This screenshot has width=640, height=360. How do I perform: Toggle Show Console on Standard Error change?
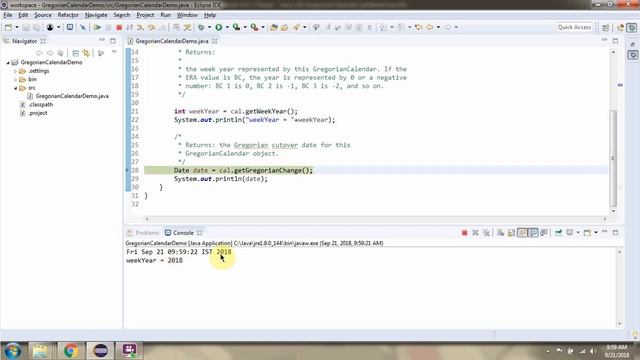tap(544, 233)
